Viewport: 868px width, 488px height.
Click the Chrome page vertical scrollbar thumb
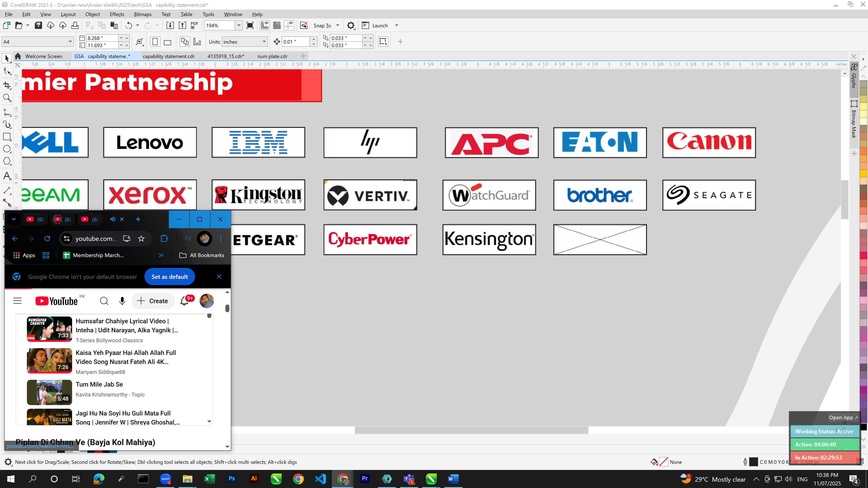(x=227, y=308)
